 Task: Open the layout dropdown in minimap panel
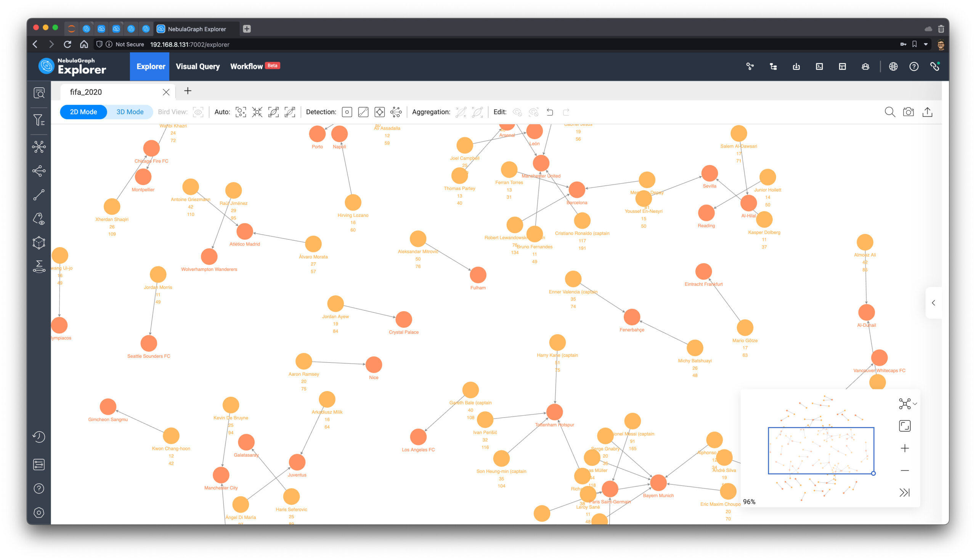click(907, 403)
